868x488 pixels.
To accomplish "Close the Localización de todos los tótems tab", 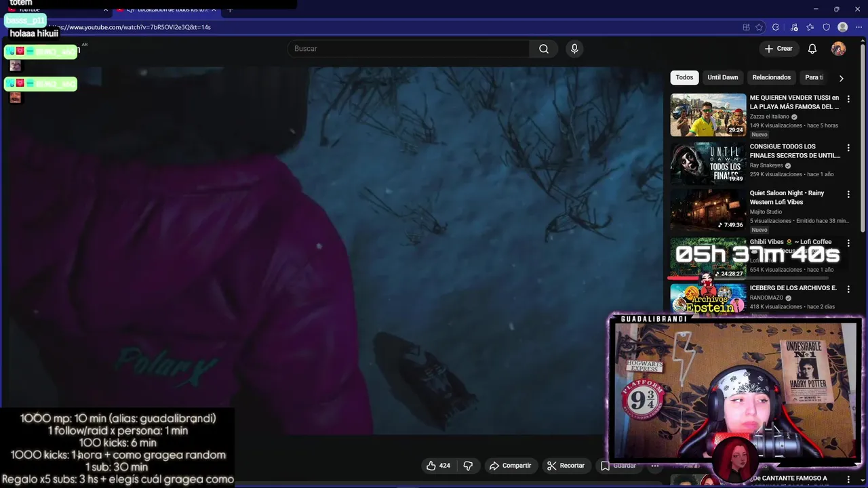I will tap(214, 9).
